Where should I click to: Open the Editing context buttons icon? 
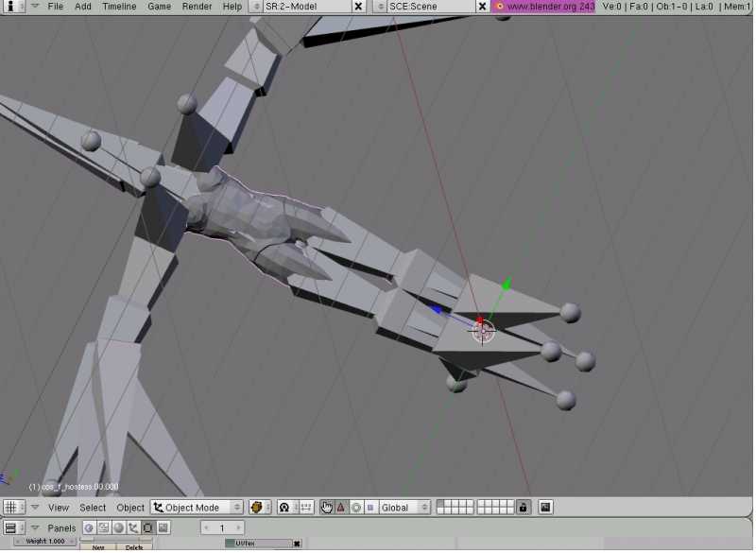[148, 527]
